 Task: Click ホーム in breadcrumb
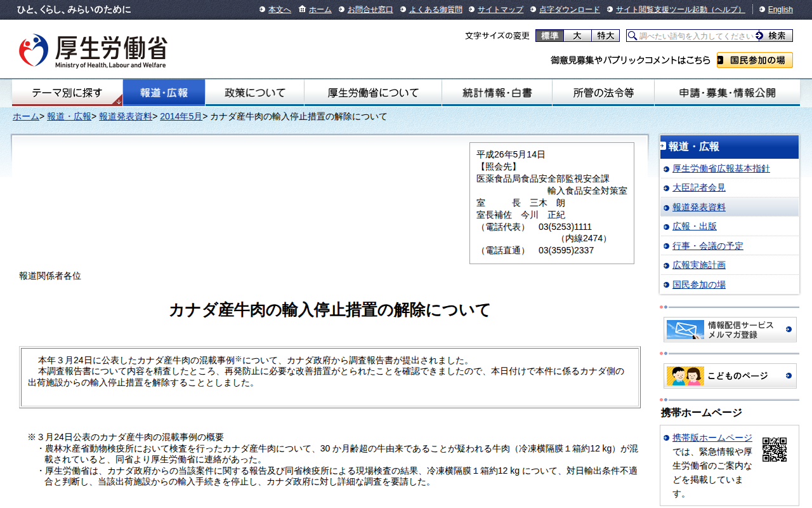click(26, 117)
